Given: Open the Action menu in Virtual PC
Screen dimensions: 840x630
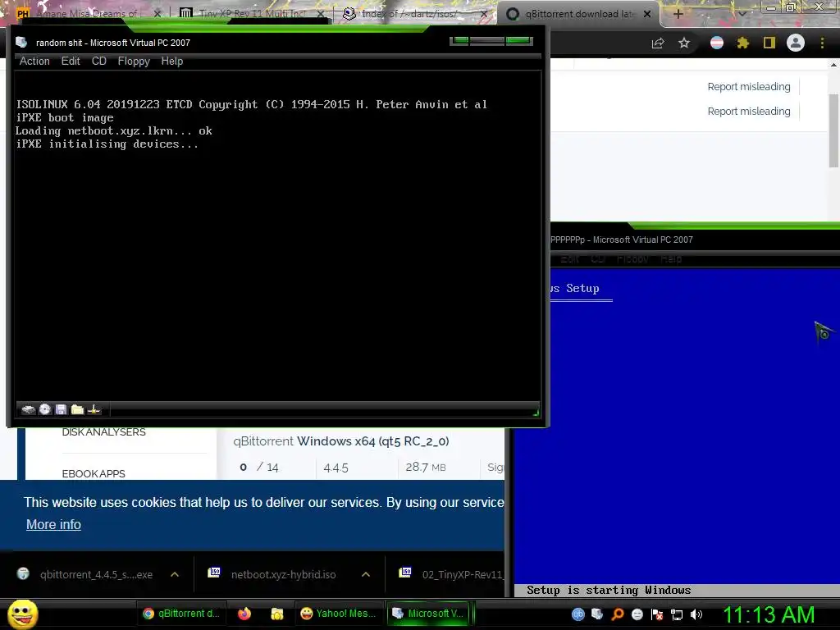Looking at the screenshot, I should pos(34,61).
